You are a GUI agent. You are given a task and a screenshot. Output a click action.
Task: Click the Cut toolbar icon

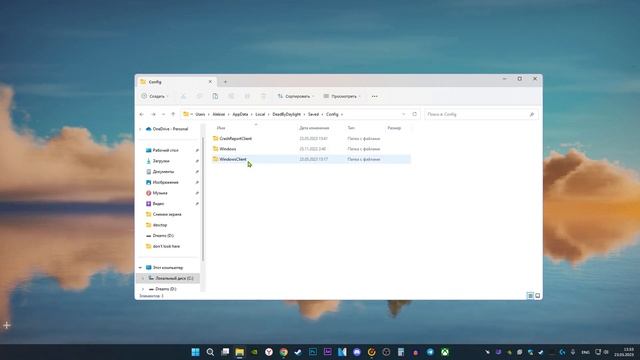(183, 96)
